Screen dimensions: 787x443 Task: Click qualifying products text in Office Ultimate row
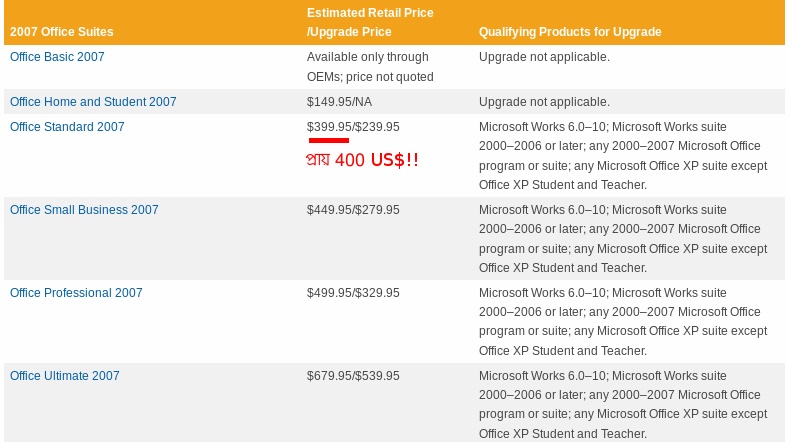click(x=620, y=405)
